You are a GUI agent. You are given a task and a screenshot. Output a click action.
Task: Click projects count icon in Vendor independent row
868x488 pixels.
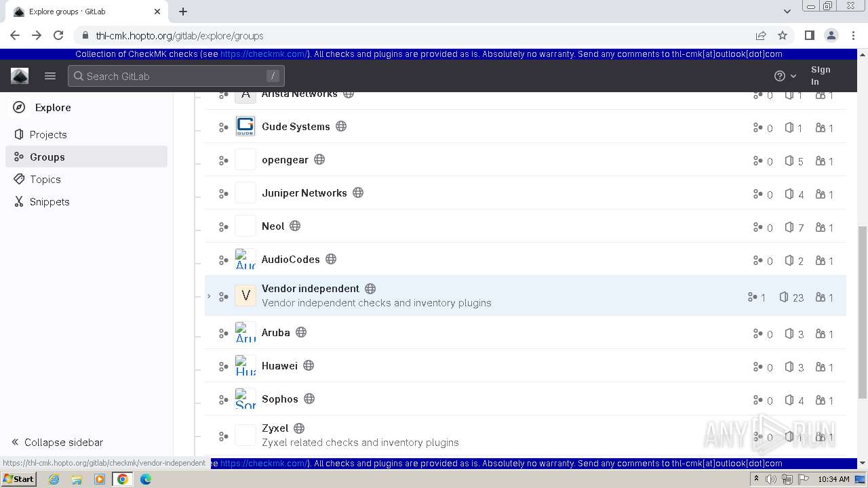pyautogui.click(x=784, y=297)
